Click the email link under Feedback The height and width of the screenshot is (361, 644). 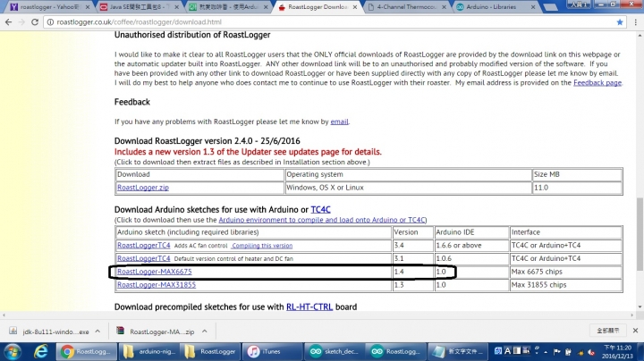coord(339,122)
